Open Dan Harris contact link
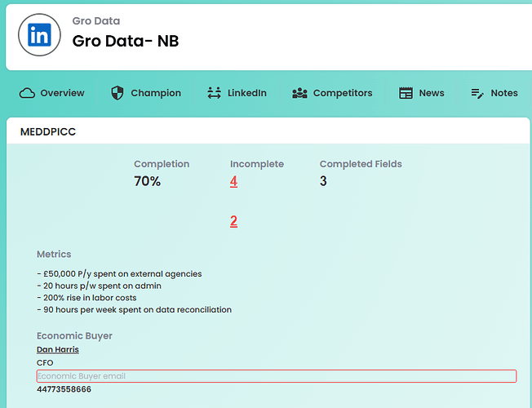Screen dimensions: 532x408 [x=58, y=349]
